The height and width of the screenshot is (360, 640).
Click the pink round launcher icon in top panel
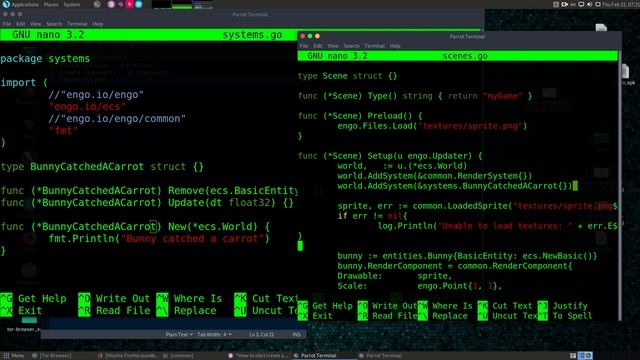111,4
